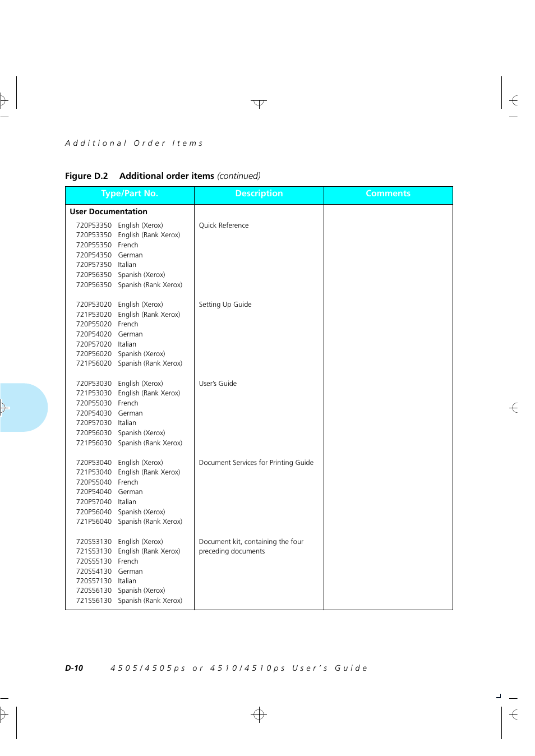
Task: Select part number 721P56040
Action: coord(94,522)
